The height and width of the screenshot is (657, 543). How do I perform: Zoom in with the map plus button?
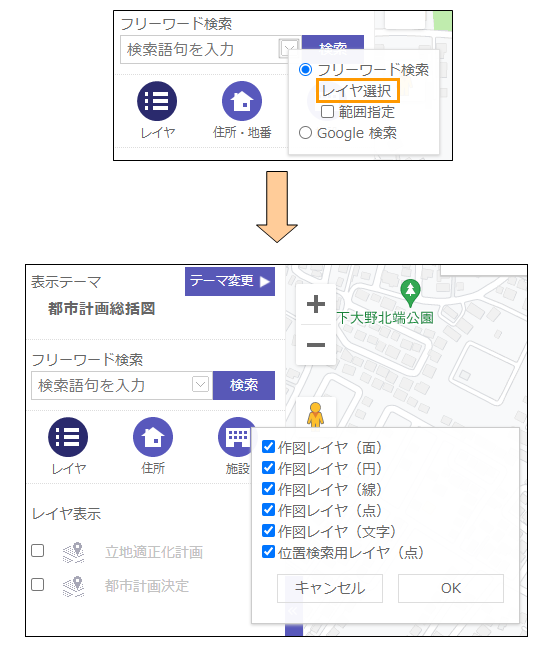coord(315,304)
